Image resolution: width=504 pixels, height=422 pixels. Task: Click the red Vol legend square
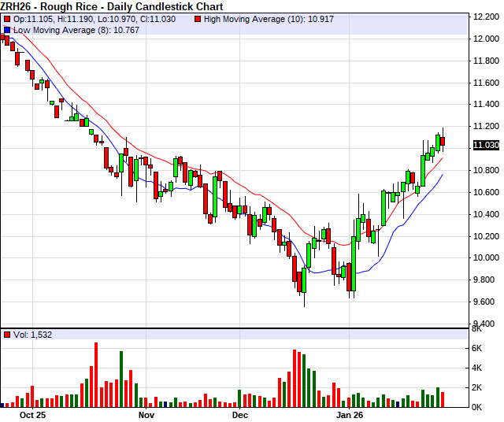(8, 335)
